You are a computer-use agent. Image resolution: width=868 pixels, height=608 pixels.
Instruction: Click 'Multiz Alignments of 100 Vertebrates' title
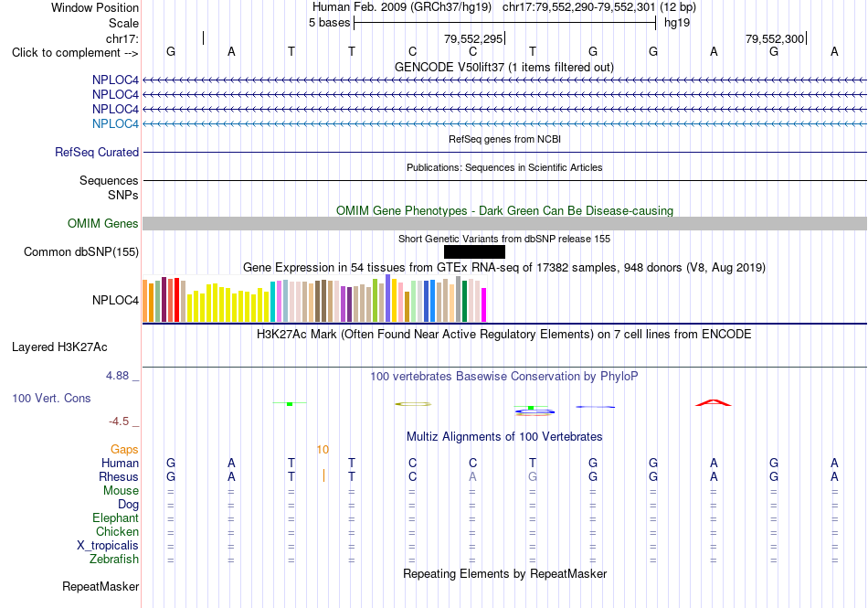(504, 436)
